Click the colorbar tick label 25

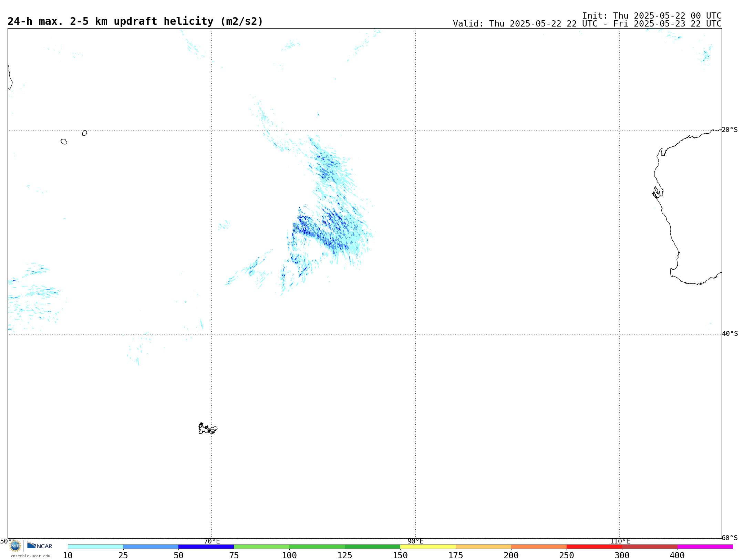(123, 556)
